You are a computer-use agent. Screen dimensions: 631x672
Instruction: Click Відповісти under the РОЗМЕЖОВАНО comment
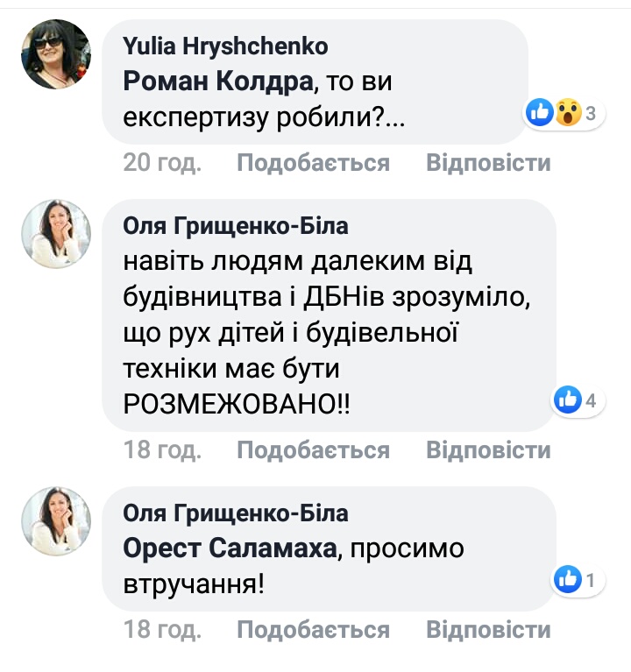[x=488, y=450]
